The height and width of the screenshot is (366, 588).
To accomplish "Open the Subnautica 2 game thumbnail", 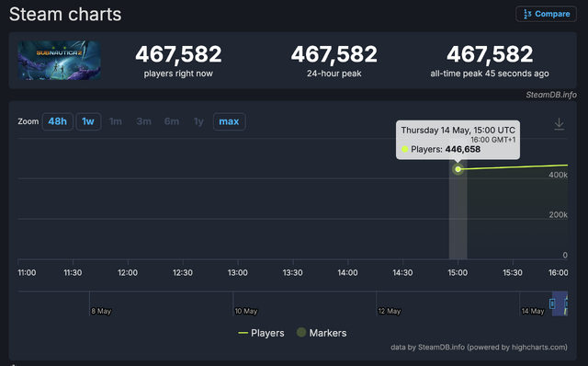I will pyautogui.click(x=59, y=60).
